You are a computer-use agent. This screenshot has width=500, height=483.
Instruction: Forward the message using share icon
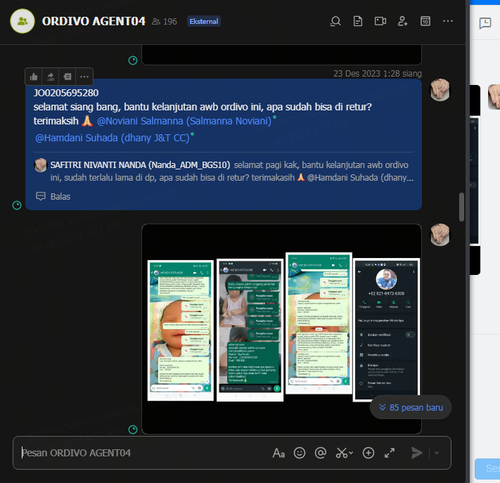50,77
